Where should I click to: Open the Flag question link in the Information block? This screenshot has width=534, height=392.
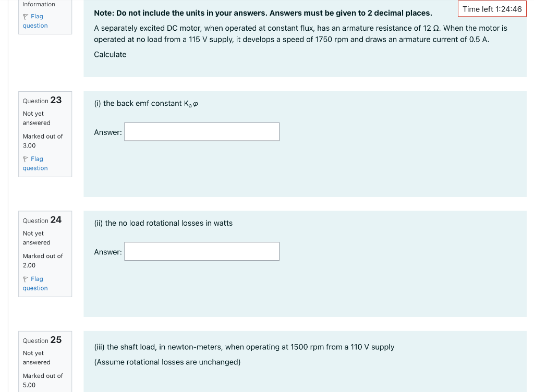[x=35, y=21]
